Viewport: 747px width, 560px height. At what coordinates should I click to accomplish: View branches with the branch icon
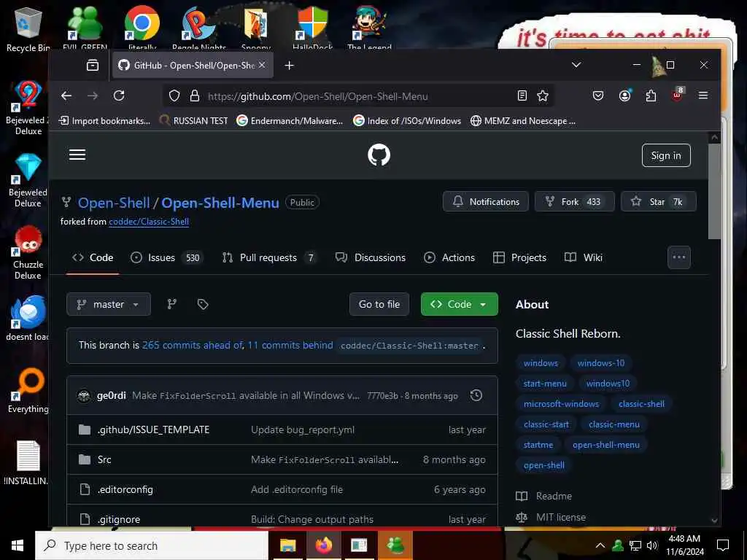[172, 304]
